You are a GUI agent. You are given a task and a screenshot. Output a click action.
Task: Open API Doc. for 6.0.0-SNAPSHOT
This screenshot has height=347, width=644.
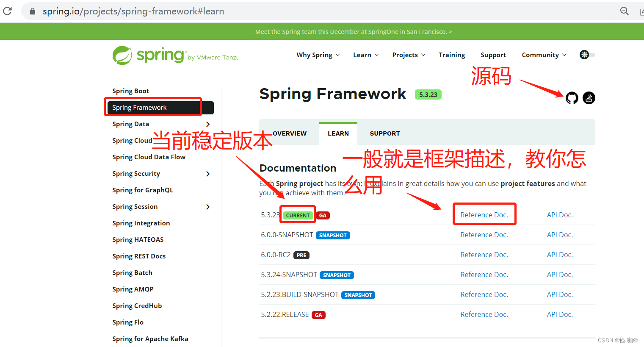[x=560, y=235]
